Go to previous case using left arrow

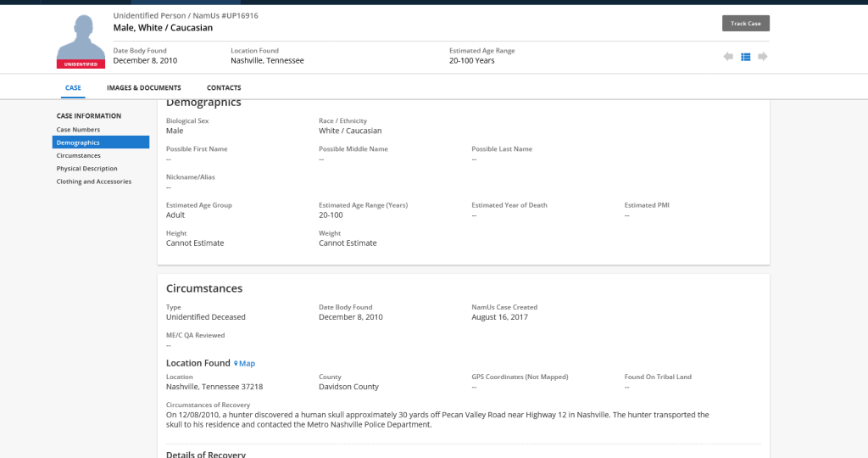[728, 57]
